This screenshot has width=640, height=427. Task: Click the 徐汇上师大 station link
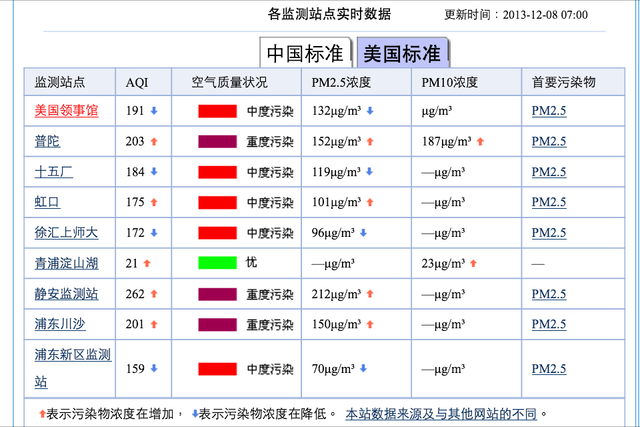tap(67, 233)
